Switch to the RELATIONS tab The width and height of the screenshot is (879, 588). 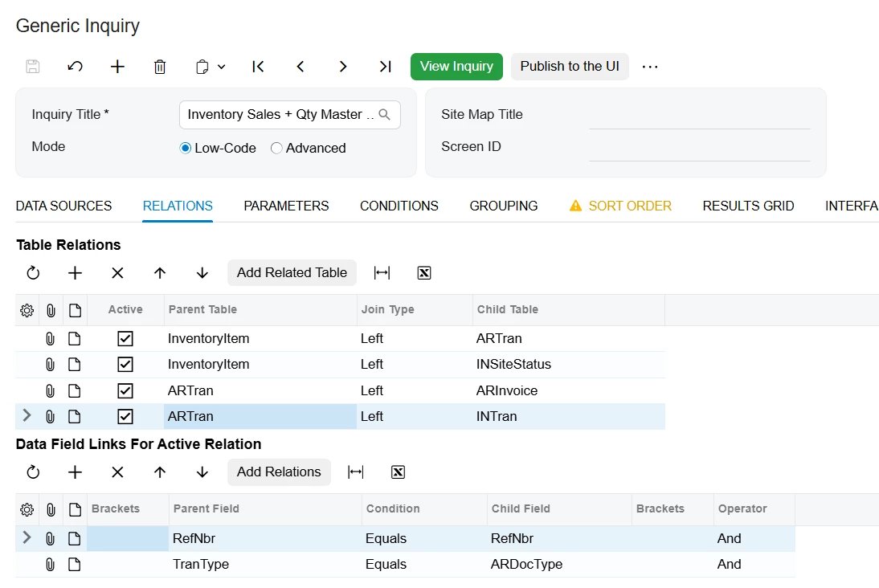pyautogui.click(x=178, y=206)
